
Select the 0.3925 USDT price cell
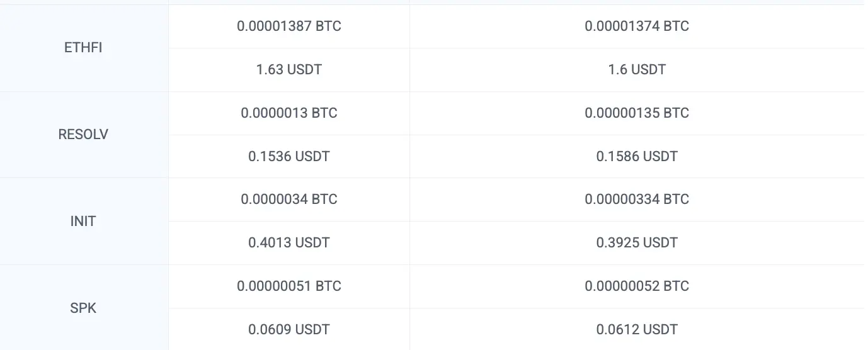tap(637, 243)
